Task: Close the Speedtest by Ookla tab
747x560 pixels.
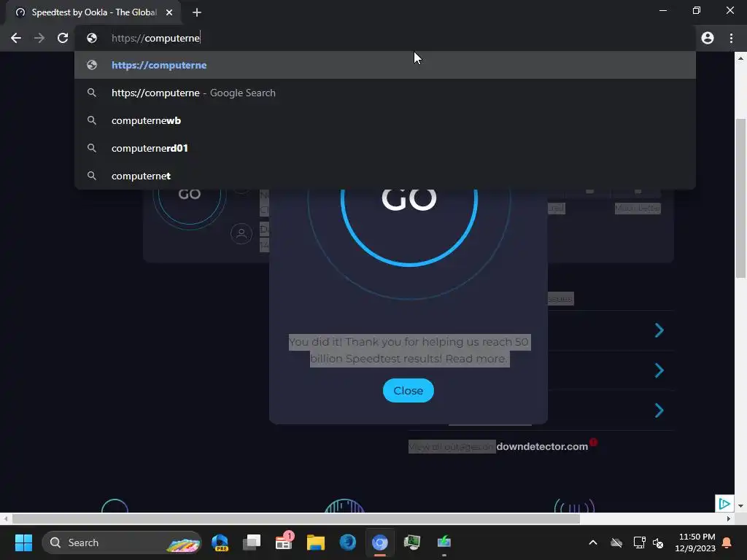Action: tap(169, 12)
